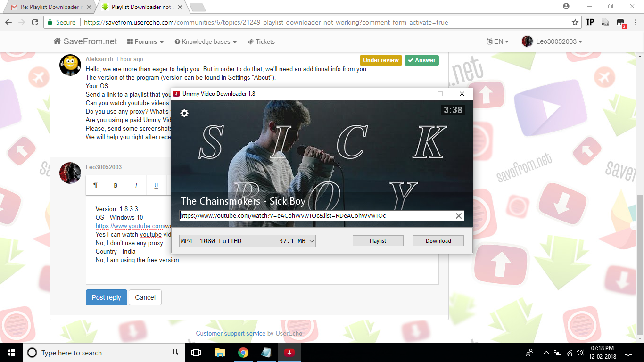The height and width of the screenshot is (362, 644).
Task: Clear the video URL with the X icon
Action: point(458,216)
